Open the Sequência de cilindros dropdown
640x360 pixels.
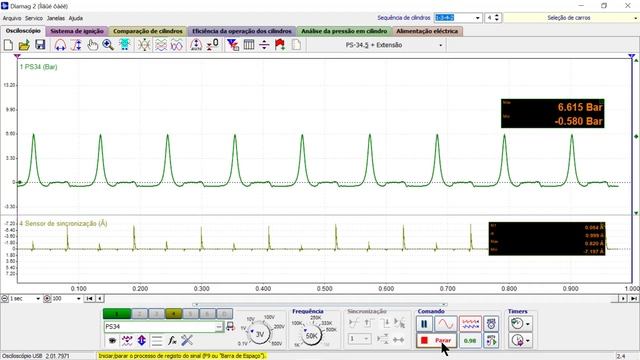click(477, 18)
